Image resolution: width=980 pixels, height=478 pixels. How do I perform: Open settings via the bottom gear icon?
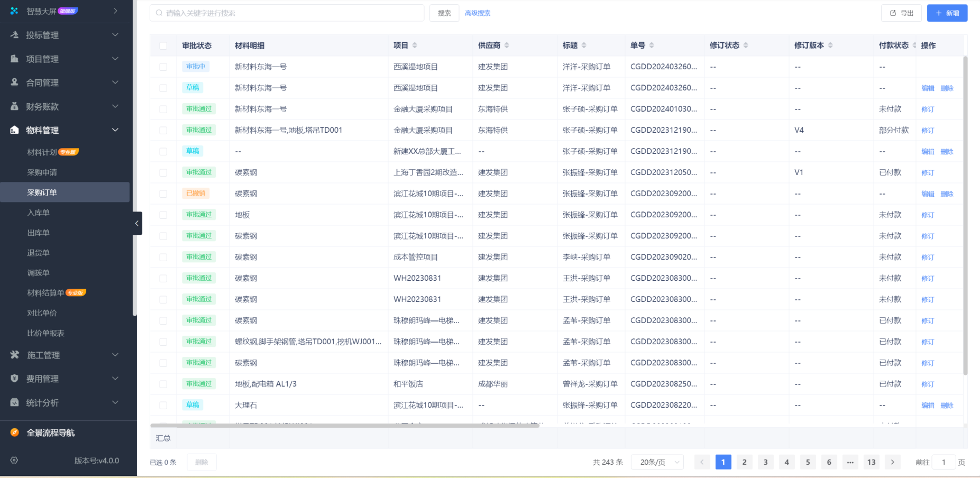tap(14, 461)
